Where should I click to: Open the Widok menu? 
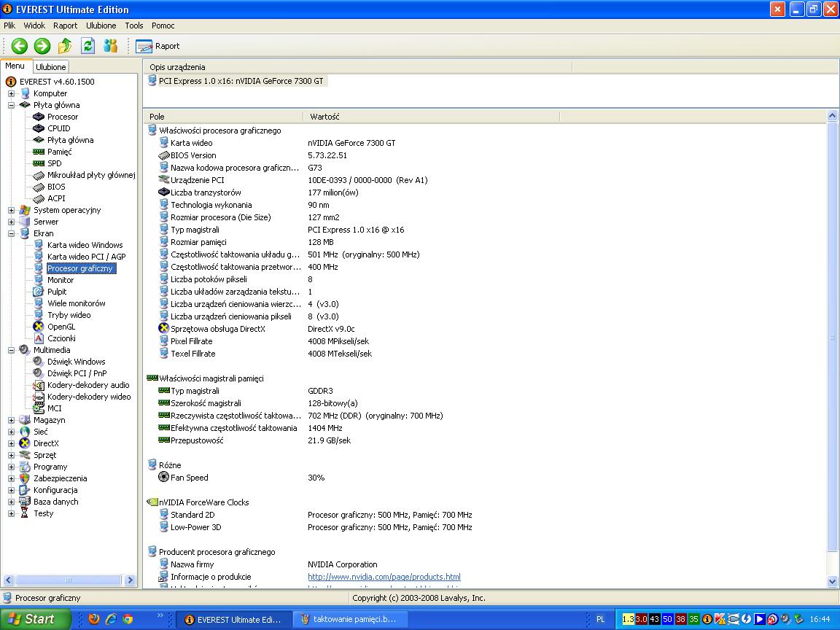click(x=34, y=26)
